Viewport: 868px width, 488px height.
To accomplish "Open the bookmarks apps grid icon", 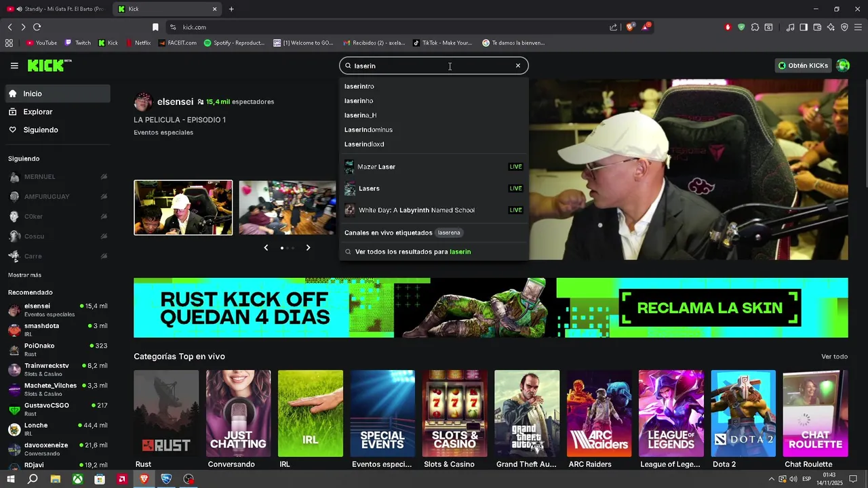I will coord(9,43).
